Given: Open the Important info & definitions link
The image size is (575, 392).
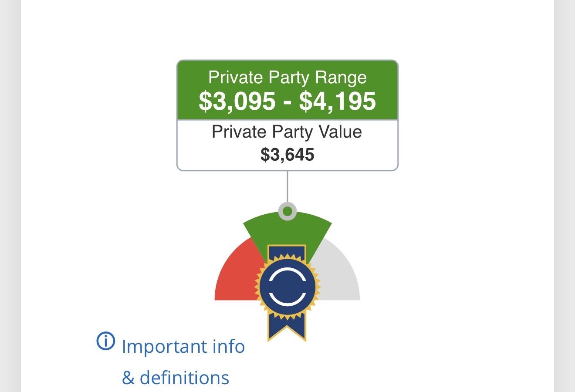Looking at the screenshot, I should (x=183, y=347).
